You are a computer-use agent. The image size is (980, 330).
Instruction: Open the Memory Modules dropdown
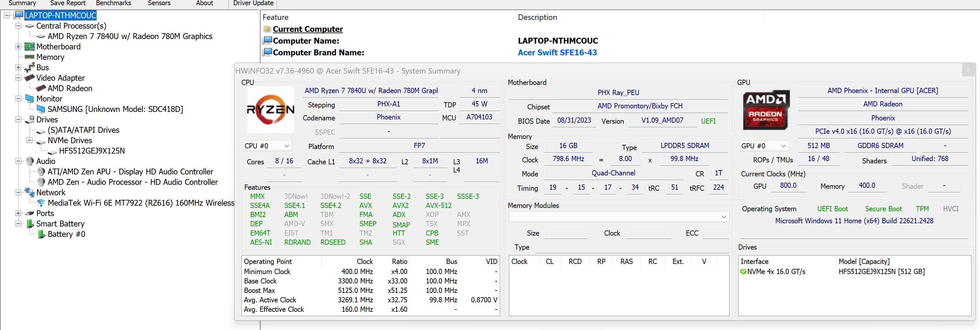(x=619, y=216)
